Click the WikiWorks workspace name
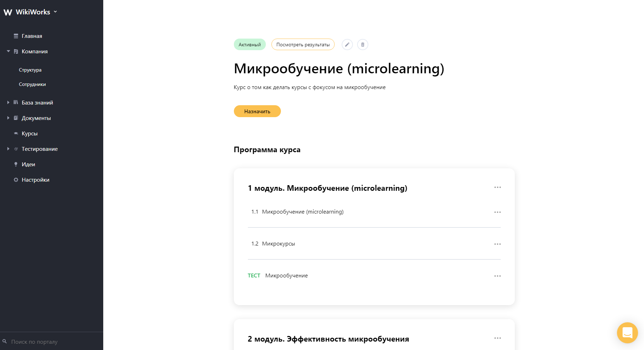Viewport: 644px width, 350px height. coord(33,12)
